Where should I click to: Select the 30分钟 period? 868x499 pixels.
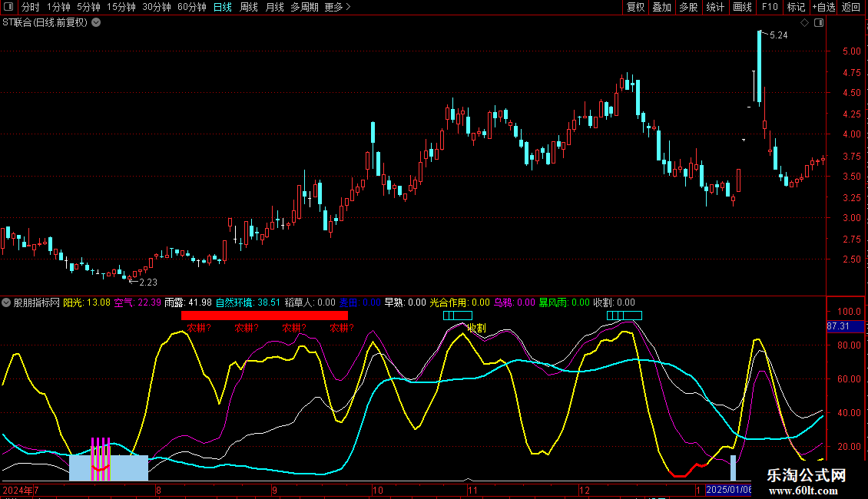[x=157, y=7]
